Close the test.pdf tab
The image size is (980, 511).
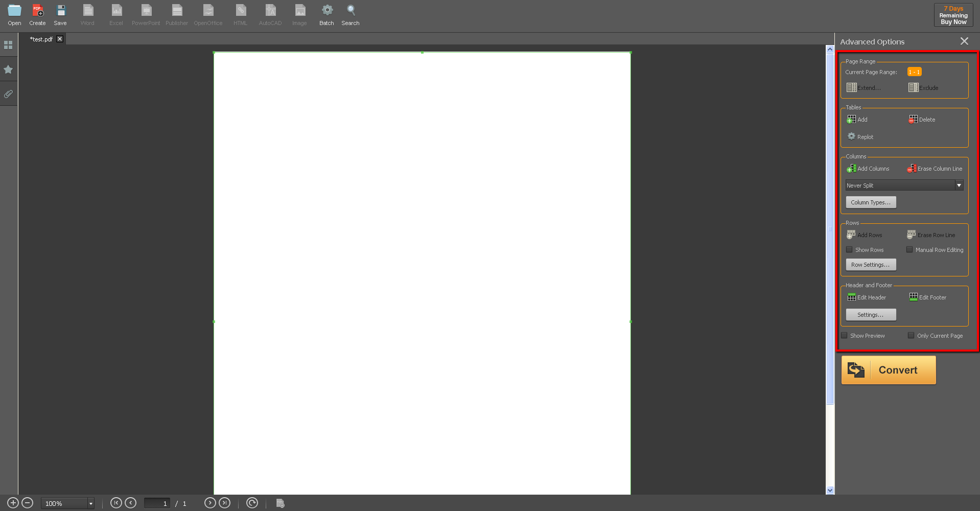coord(60,39)
